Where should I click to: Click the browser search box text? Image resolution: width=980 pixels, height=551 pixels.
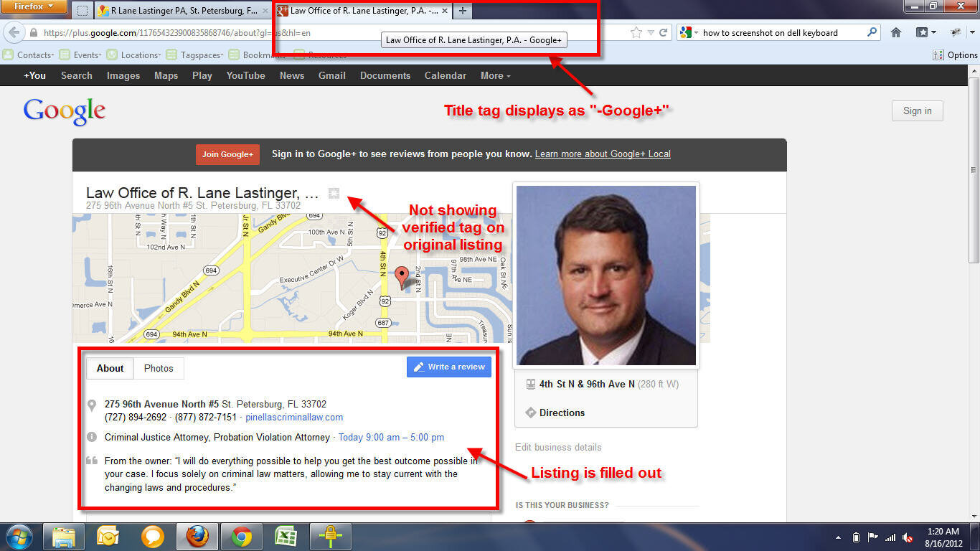pyautogui.click(x=770, y=33)
